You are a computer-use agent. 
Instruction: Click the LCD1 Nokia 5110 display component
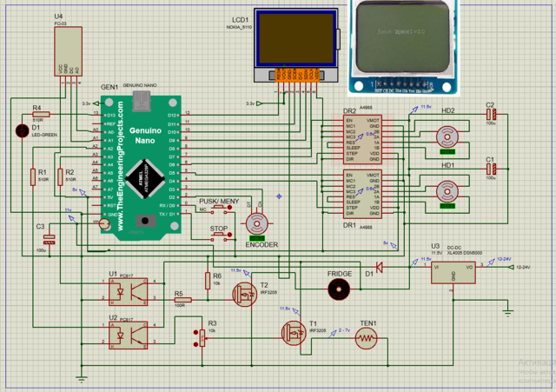pos(297,44)
